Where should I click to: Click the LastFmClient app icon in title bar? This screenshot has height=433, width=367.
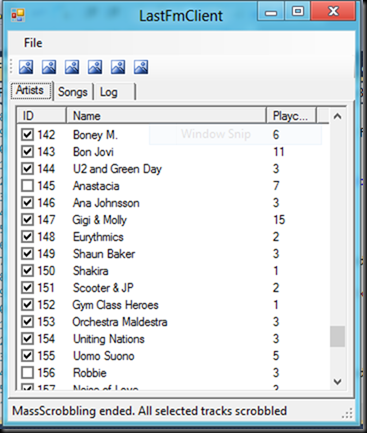click(x=18, y=15)
